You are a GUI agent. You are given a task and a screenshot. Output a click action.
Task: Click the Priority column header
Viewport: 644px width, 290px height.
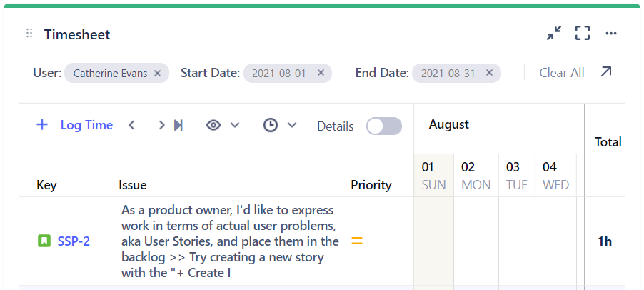(x=371, y=185)
